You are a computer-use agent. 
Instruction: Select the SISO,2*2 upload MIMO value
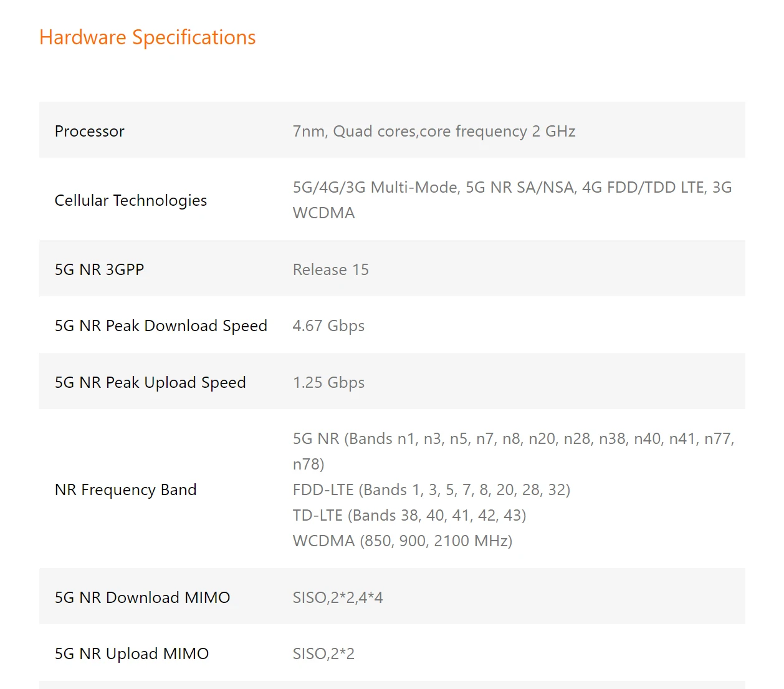[x=323, y=653]
